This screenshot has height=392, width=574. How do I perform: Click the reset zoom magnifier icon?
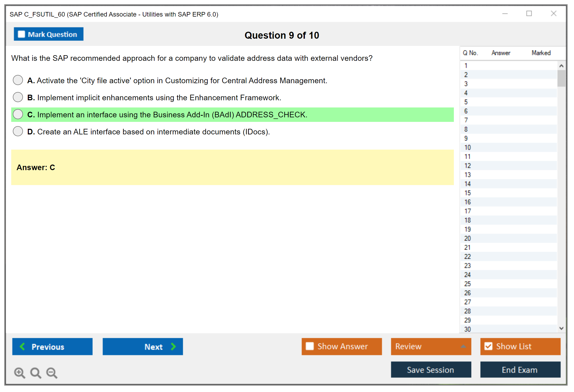[x=36, y=373]
